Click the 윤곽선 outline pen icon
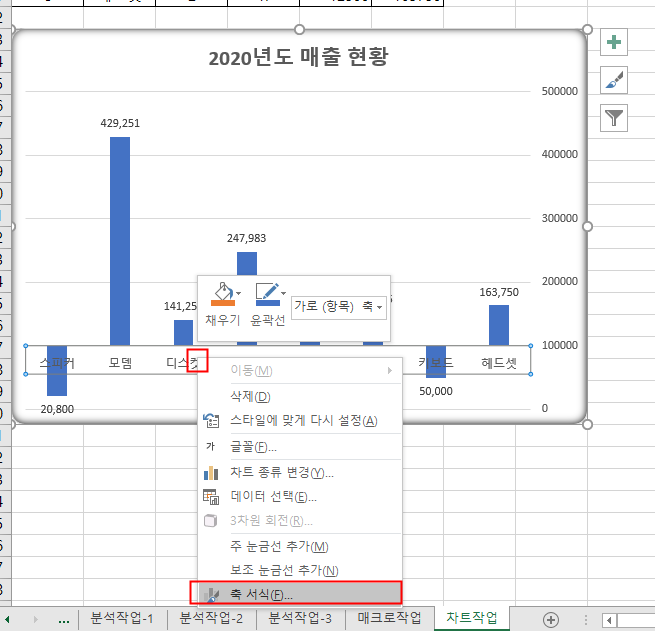 (267, 294)
